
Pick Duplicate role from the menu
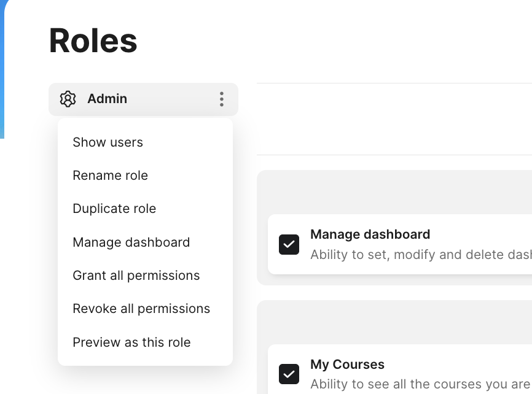[x=114, y=209]
